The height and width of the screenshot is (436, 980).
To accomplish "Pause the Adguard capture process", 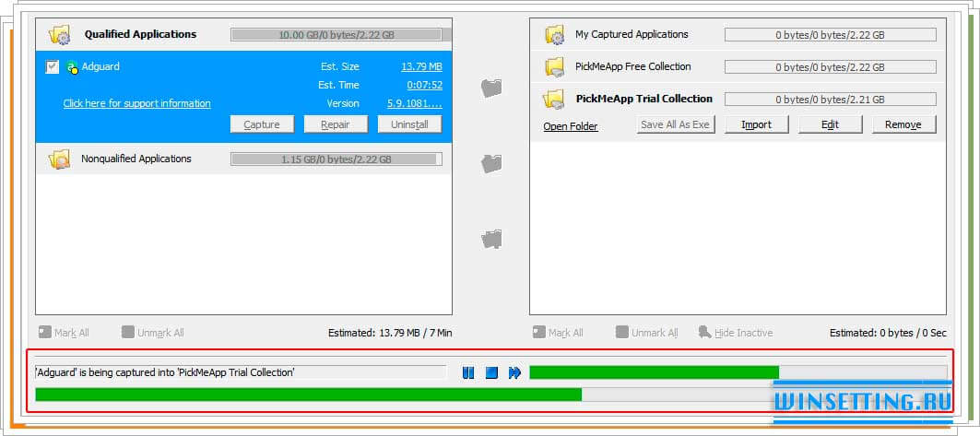I will 468,372.
